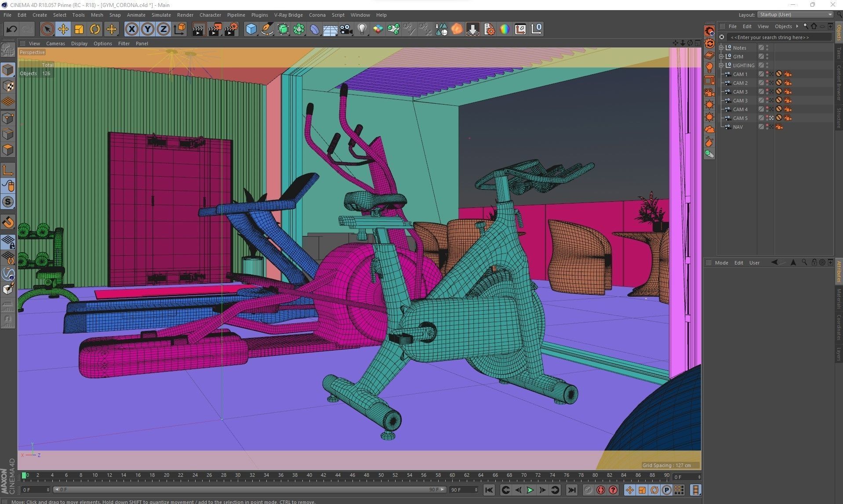The width and height of the screenshot is (843, 504).
Task: Open the Layout dropdown
Action: [796, 15]
